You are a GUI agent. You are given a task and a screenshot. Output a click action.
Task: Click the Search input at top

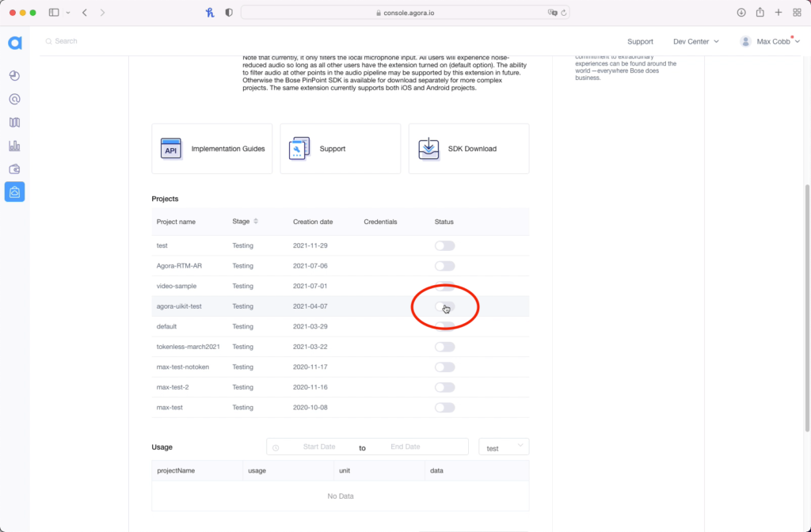click(67, 41)
